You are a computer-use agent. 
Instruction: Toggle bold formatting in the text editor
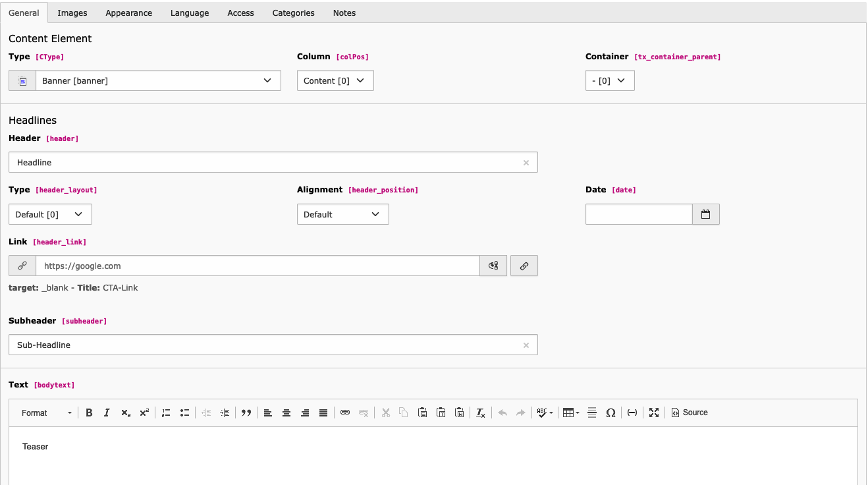pyautogui.click(x=89, y=413)
